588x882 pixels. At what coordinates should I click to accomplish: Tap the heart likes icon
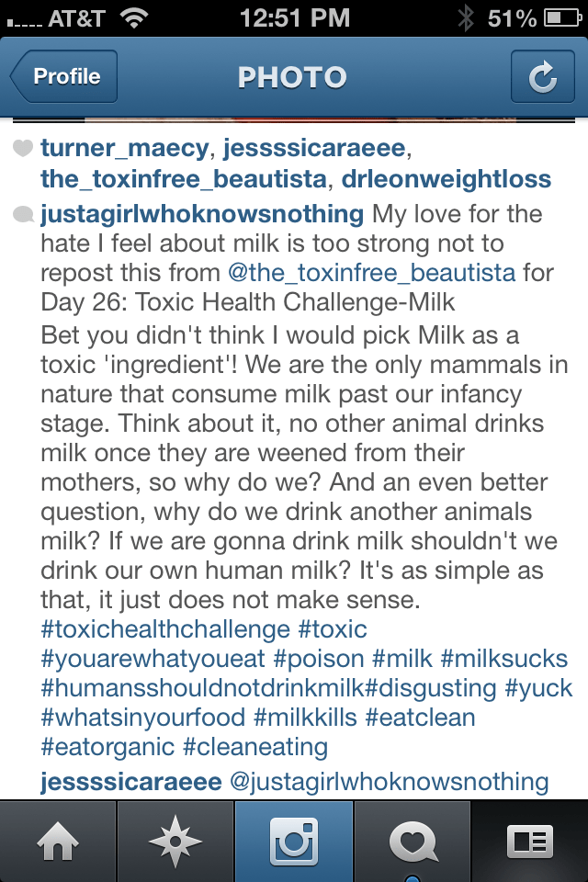click(x=23, y=148)
